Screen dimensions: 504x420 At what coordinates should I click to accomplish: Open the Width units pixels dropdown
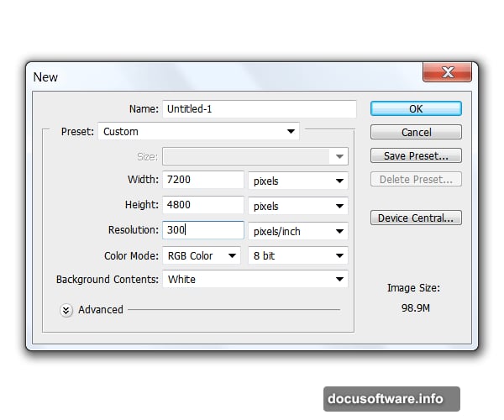point(298,181)
